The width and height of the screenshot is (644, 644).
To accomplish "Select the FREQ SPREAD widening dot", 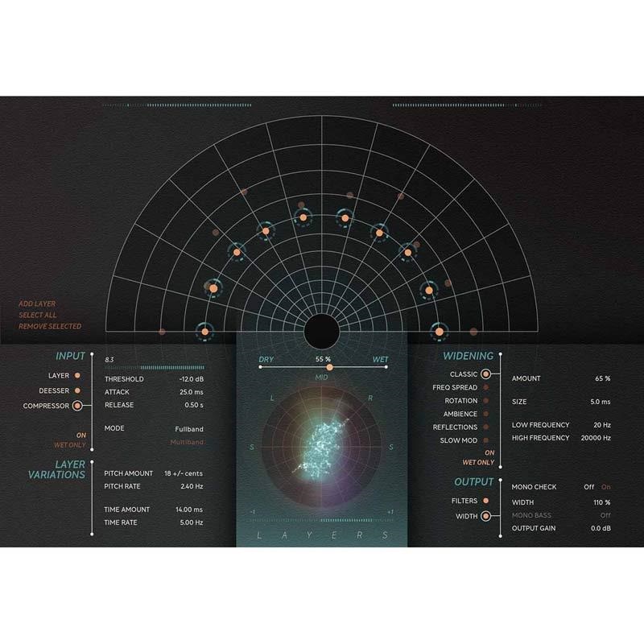I will coord(485,387).
